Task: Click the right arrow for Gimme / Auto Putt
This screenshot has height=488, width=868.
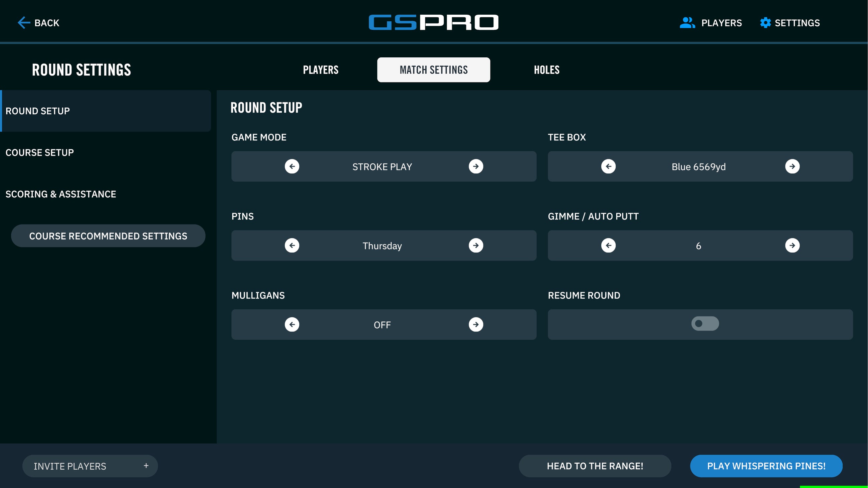Action: tap(793, 246)
